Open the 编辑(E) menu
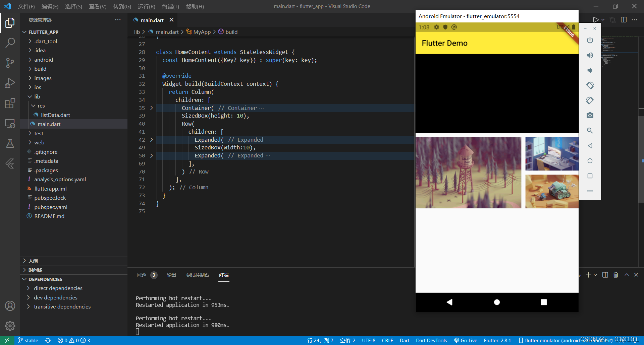 coord(50,6)
